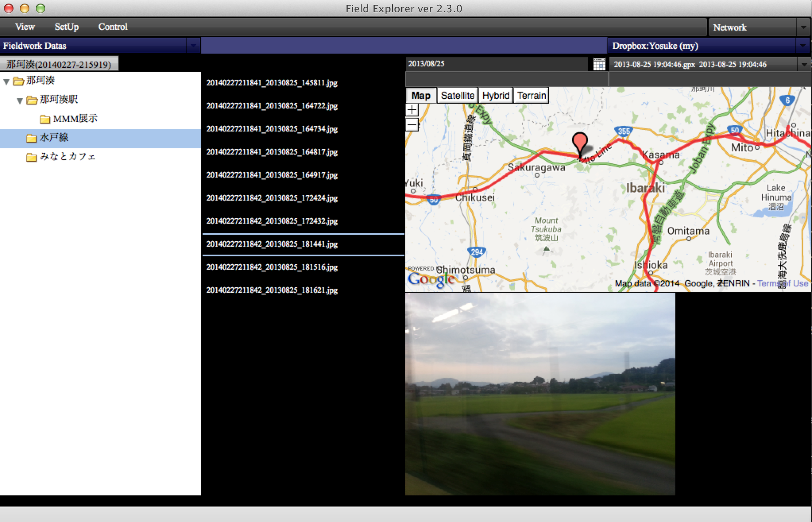Screen dimensions: 812x522
Task: Open the calendar date picker icon
Action: click(599, 64)
